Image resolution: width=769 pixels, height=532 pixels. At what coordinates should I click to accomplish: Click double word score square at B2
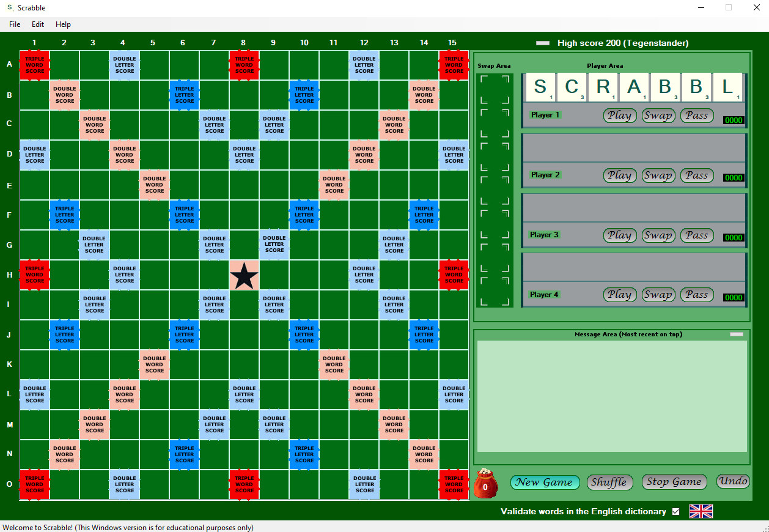65,95
